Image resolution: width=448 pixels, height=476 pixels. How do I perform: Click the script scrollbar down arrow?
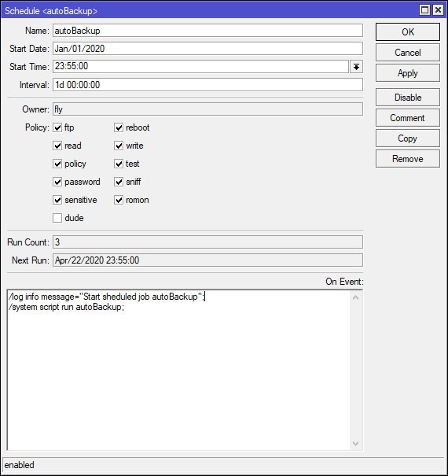(x=356, y=444)
